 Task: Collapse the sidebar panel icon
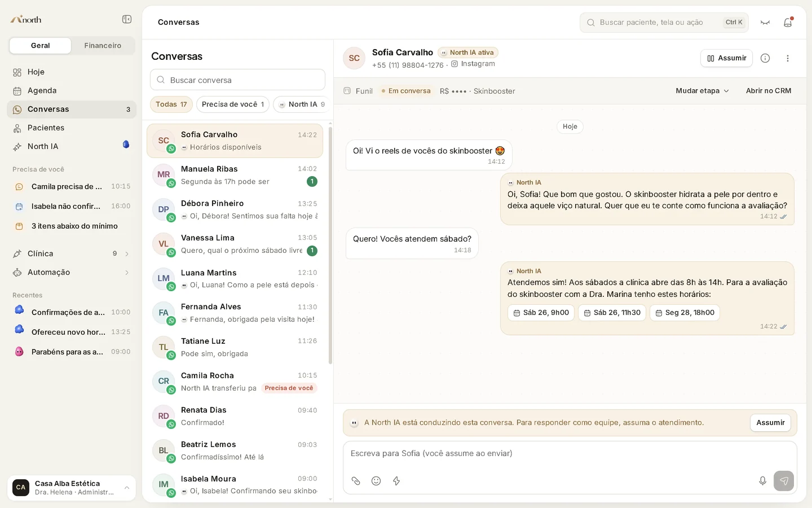click(x=127, y=19)
